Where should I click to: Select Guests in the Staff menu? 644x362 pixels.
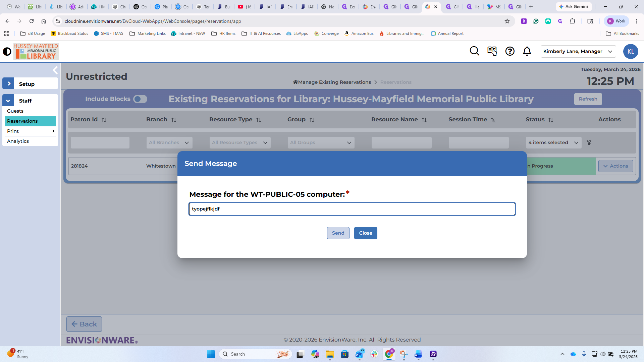point(15,111)
